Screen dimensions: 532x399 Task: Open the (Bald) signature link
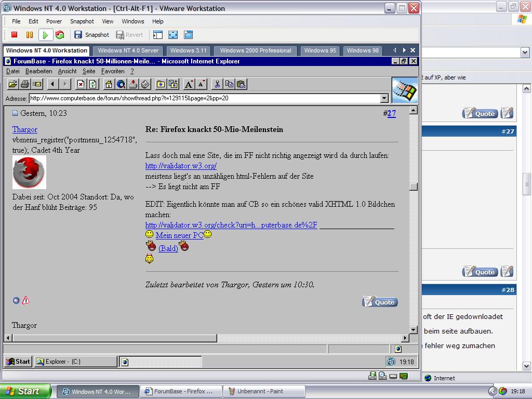pyautogui.click(x=168, y=248)
